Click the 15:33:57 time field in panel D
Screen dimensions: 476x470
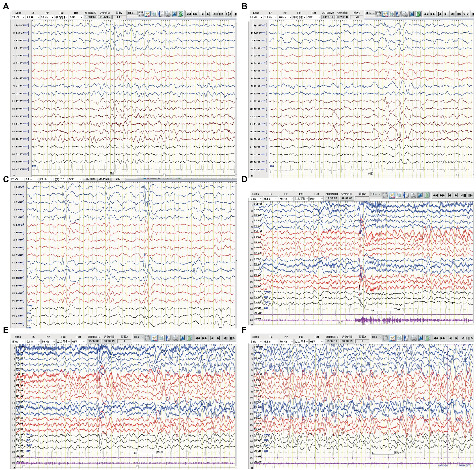(x=332, y=198)
